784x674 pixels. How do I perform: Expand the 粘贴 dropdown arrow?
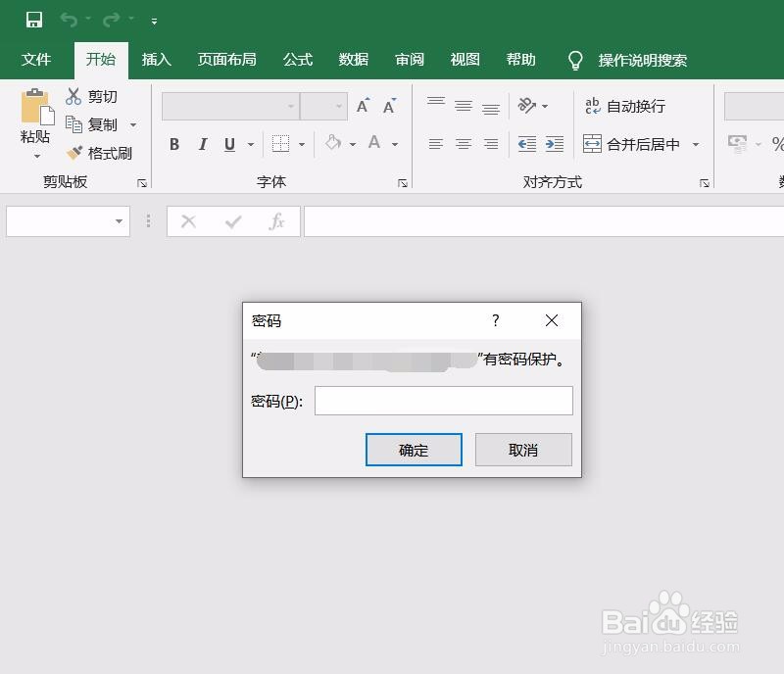pyautogui.click(x=37, y=156)
